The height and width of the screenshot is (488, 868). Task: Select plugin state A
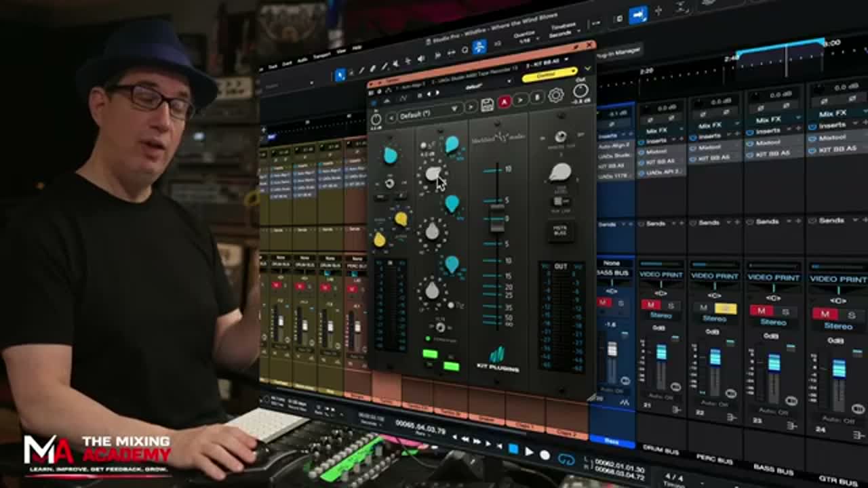click(504, 102)
